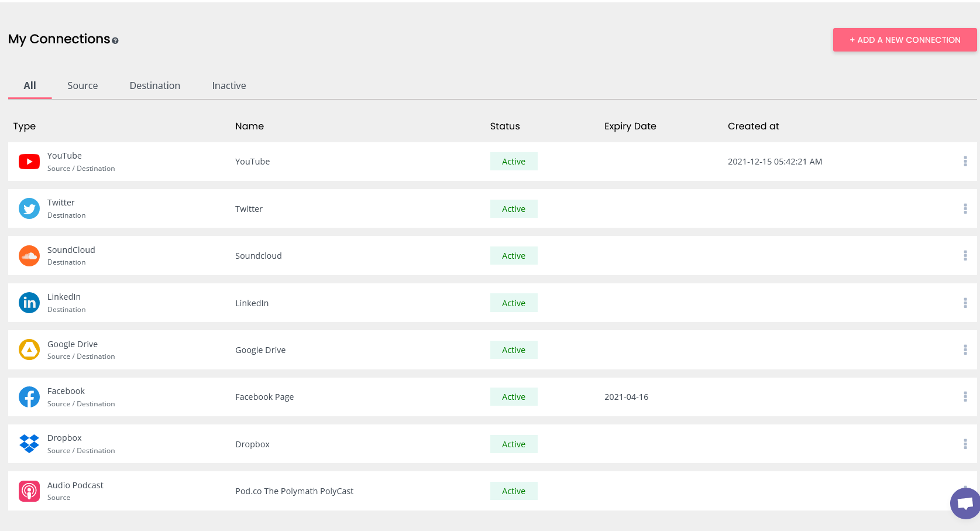This screenshot has height=531, width=980.
Task: Select the name Pod.co The Polymath PolyCast
Action: point(294,491)
